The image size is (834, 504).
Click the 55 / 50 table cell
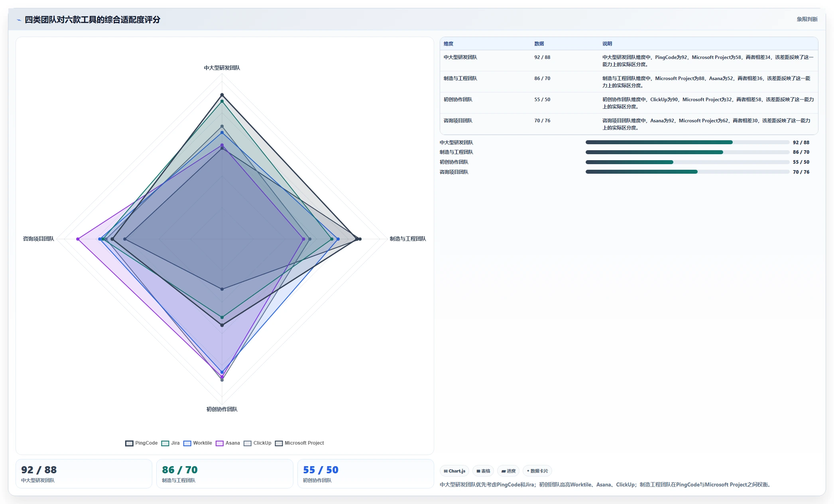click(542, 100)
